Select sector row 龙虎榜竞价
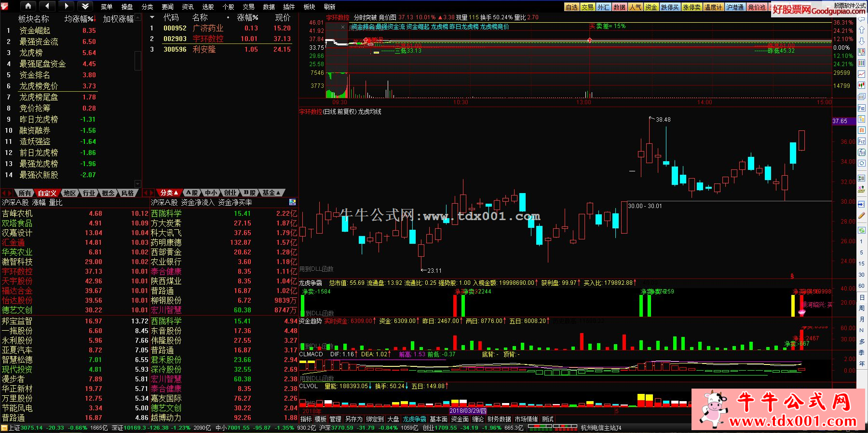The width and height of the screenshot is (868, 433). [52, 86]
